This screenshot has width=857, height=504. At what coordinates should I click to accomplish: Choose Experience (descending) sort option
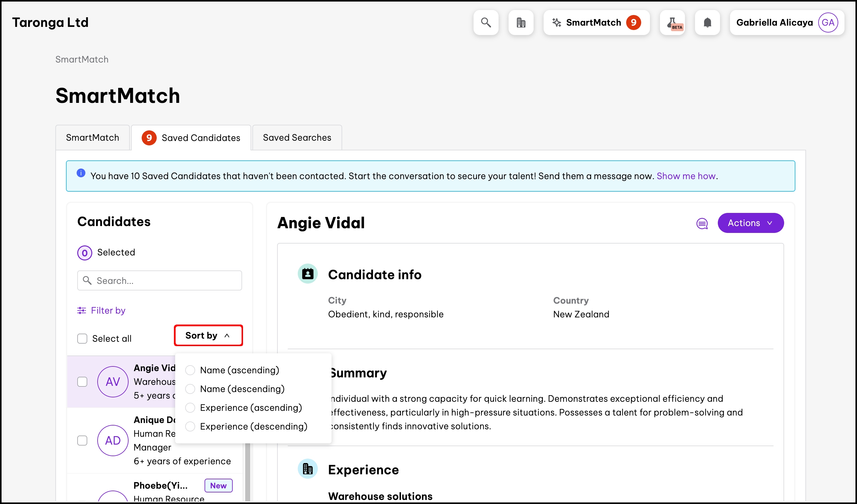point(190,426)
